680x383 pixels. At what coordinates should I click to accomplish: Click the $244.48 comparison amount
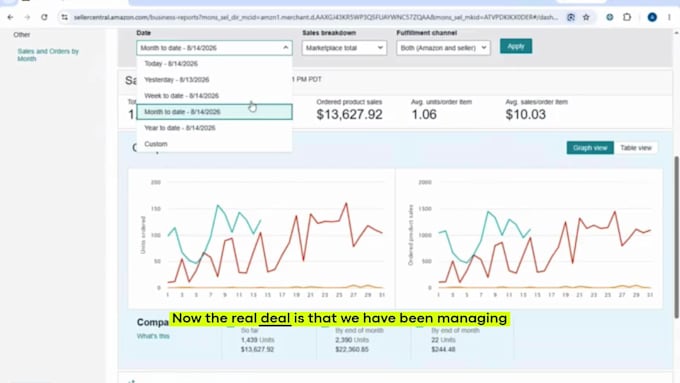(x=443, y=350)
